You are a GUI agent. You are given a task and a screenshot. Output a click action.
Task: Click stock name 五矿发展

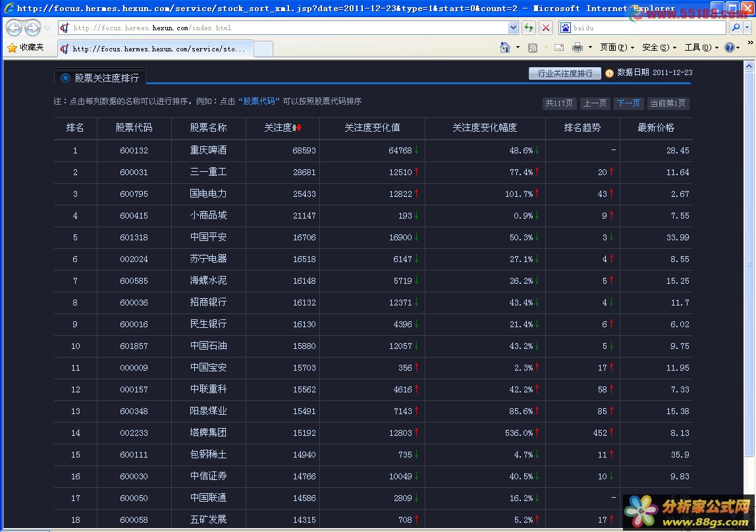(208, 519)
